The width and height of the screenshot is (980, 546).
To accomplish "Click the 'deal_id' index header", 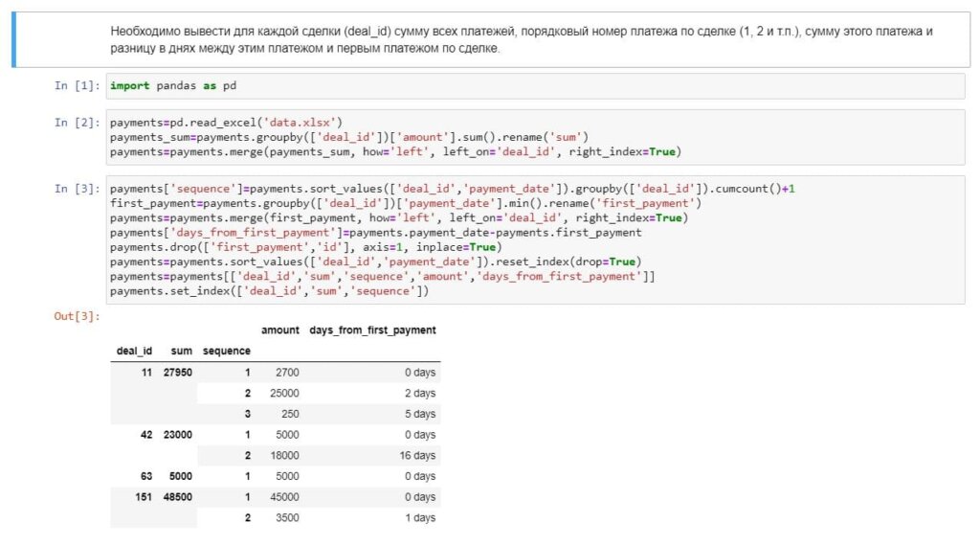I will [134, 352].
